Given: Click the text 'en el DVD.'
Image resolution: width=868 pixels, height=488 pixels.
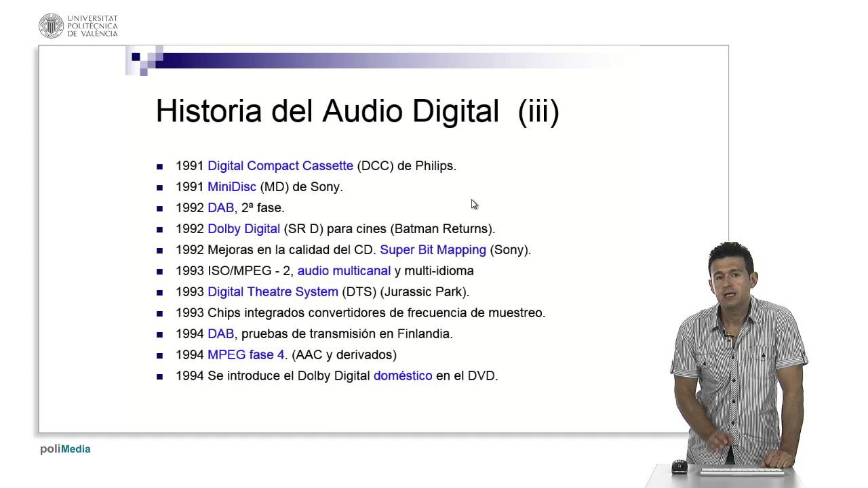Looking at the screenshot, I should pos(467,376).
